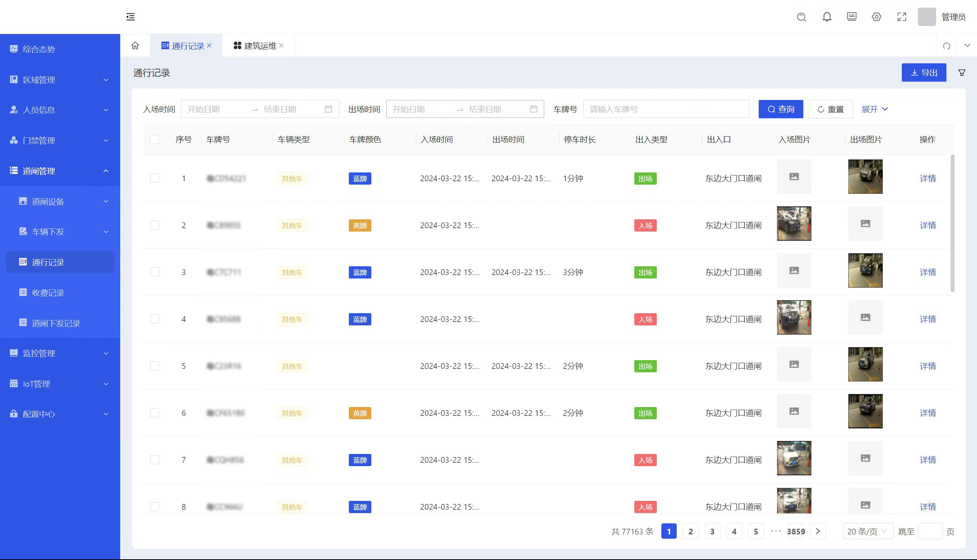Toggle the select-all checkbox in table header

pyautogui.click(x=155, y=139)
